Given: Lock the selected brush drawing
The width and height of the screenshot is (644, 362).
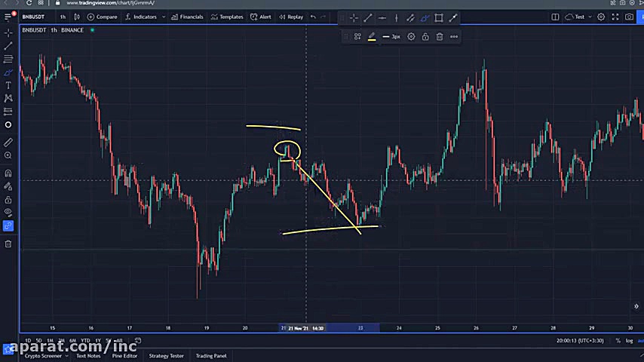Looking at the screenshot, I should pyautogui.click(x=425, y=36).
